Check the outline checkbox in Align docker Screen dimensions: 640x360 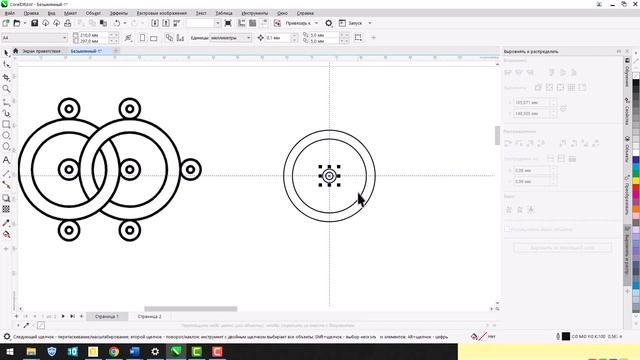click(507, 229)
